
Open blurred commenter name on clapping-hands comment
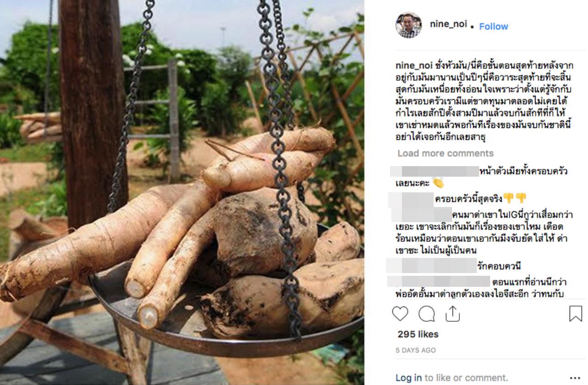point(435,172)
